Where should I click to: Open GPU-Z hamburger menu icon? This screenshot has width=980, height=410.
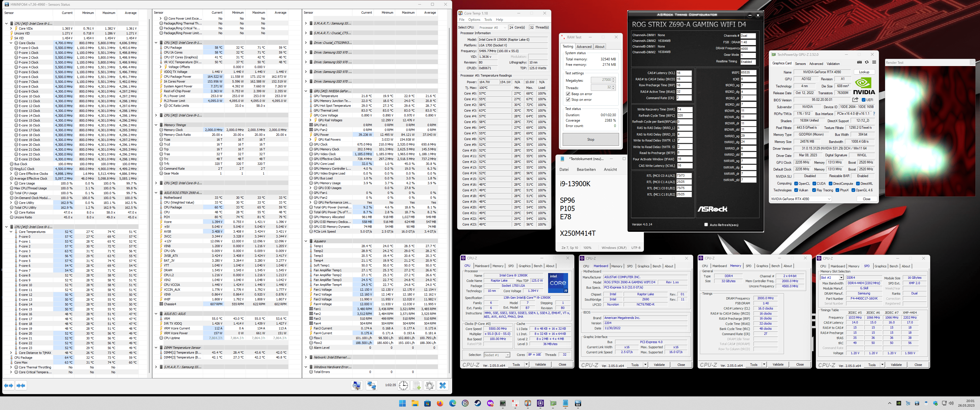click(874, 62)
